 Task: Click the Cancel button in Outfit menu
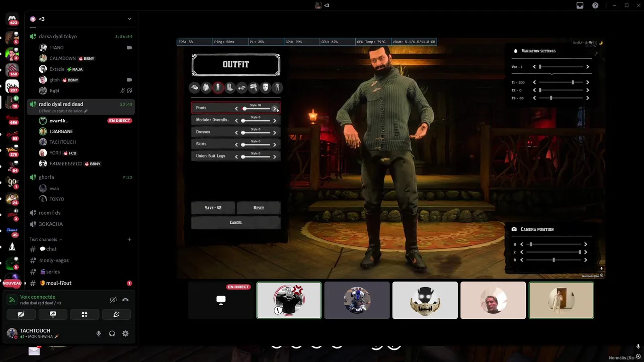(x=235, y=222)
